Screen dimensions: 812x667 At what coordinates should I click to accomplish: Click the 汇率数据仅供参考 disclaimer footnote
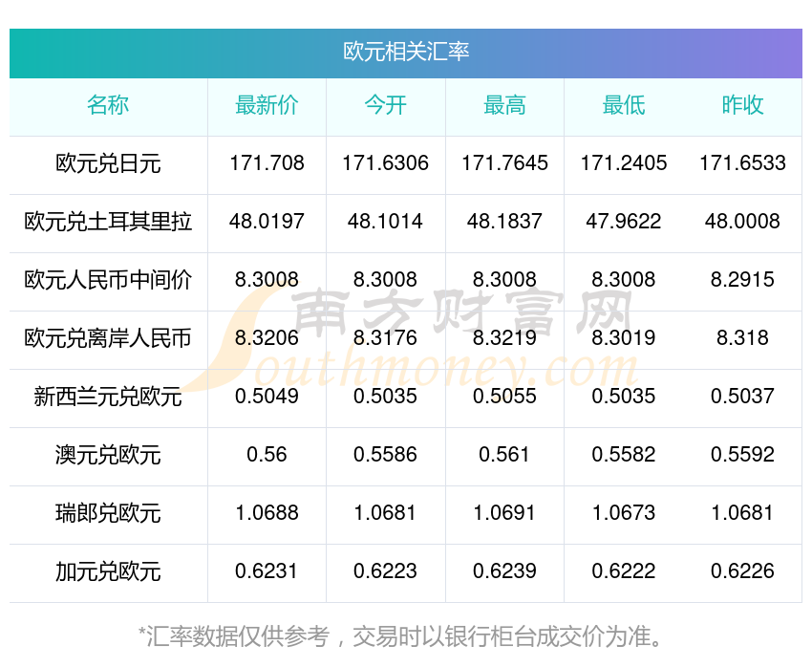(401, 636)
